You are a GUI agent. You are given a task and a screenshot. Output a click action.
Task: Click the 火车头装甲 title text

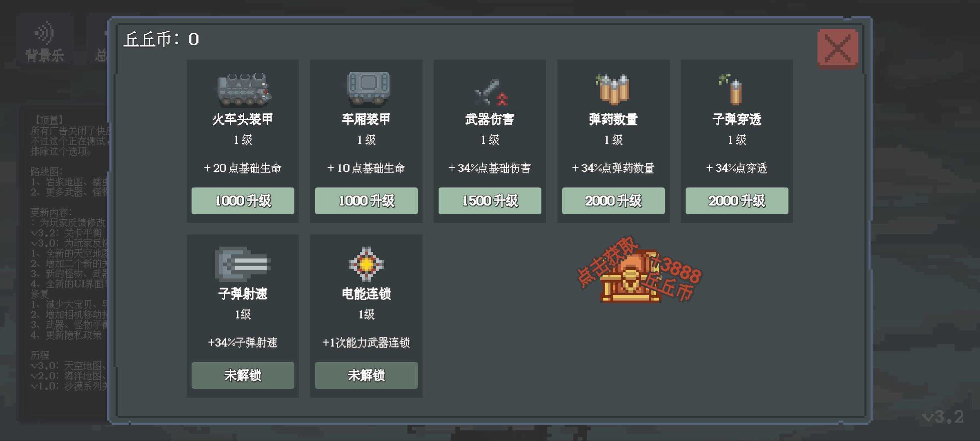pyautogui.click(x=243, y=119)
